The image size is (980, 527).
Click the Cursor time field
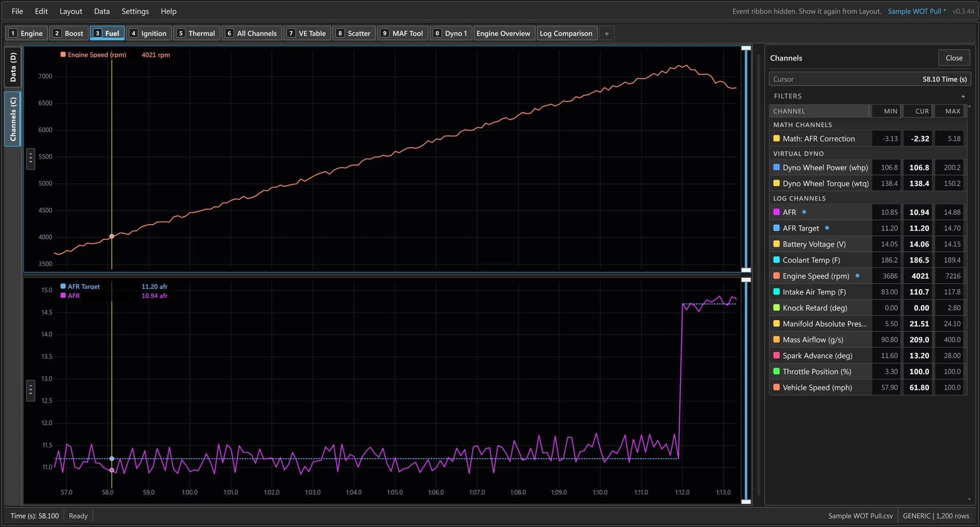coord(870,79)
